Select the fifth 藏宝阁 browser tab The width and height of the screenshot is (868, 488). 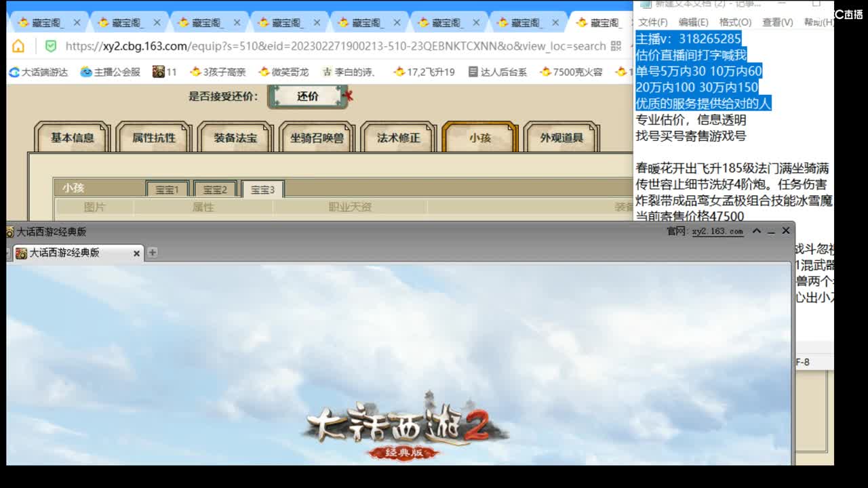(x=368, y=22)
